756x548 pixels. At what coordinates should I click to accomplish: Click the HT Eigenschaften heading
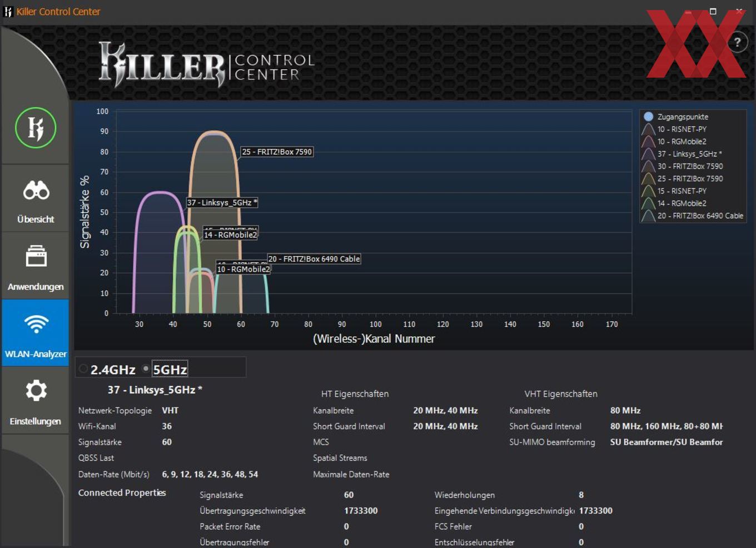click(x=355, y=394)
